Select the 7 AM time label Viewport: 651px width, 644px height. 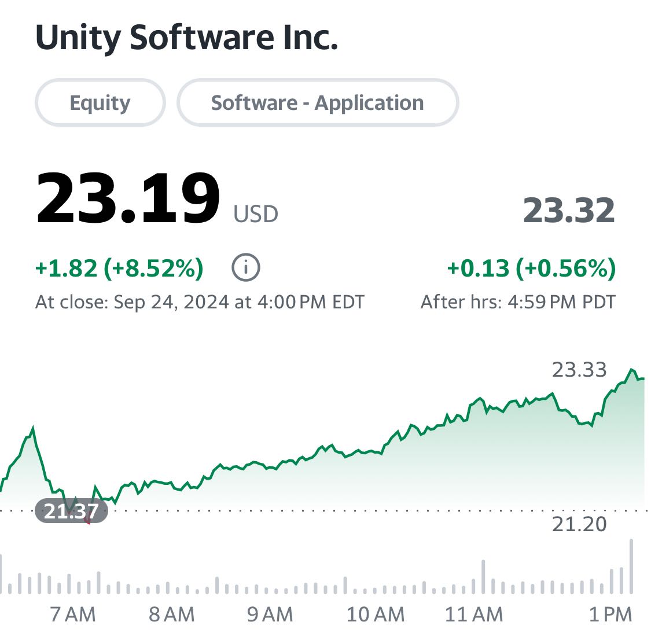pos(73,614)
